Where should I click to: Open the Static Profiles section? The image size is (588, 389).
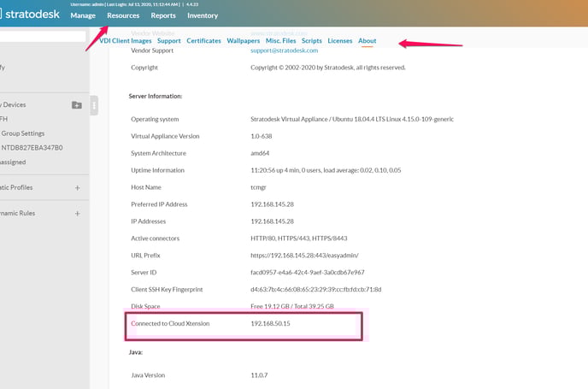(16, 187)
